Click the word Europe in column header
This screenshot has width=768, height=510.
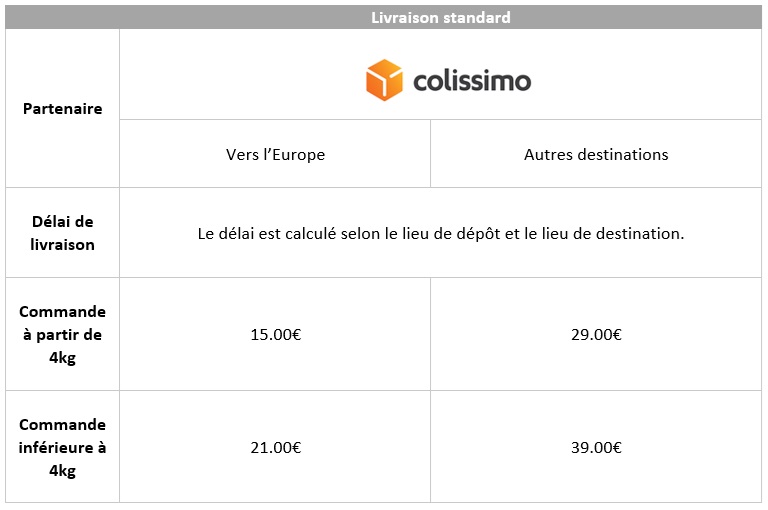[x=299, y=155]
